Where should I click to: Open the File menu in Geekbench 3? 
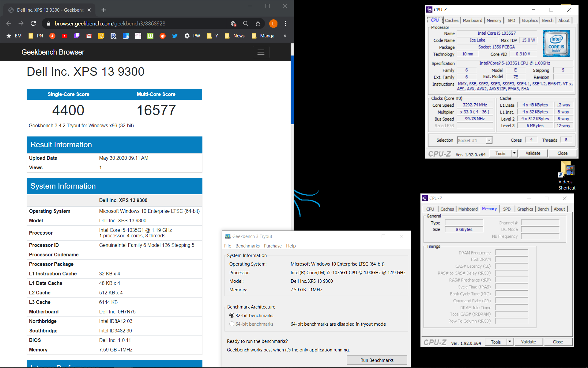coord(228,246)
